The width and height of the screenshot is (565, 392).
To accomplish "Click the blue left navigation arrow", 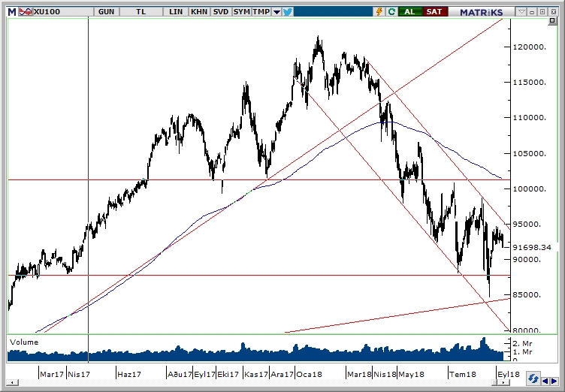I will (545, 381).
